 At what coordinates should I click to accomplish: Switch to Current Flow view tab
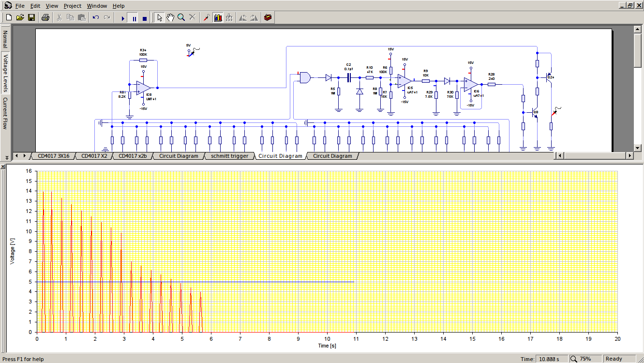(5, 114)
